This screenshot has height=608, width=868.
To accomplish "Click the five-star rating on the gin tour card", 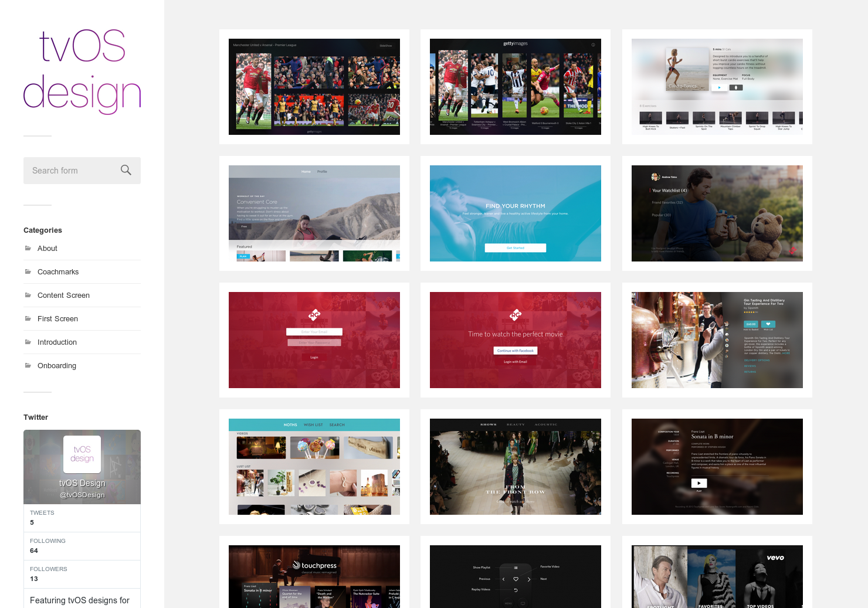I will 749,312.
